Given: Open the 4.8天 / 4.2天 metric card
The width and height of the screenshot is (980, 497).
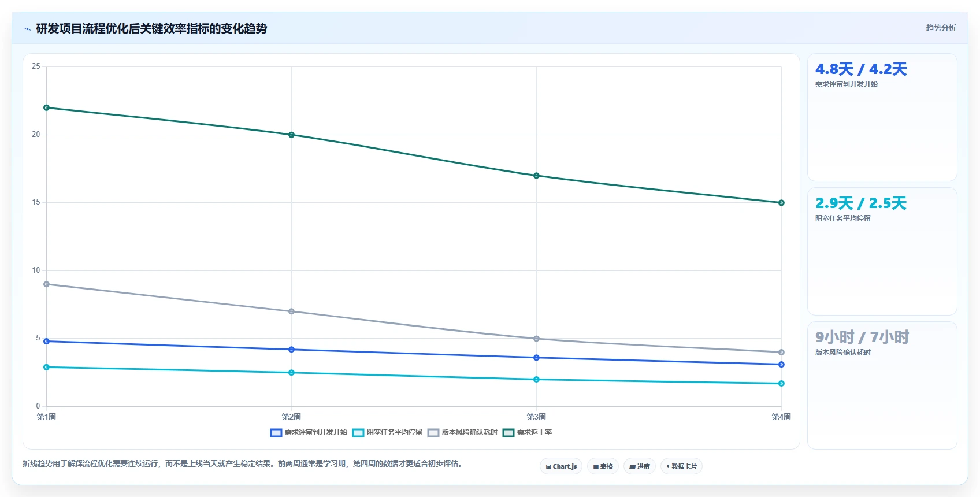Looking at the screenshot, I should 882,117.
